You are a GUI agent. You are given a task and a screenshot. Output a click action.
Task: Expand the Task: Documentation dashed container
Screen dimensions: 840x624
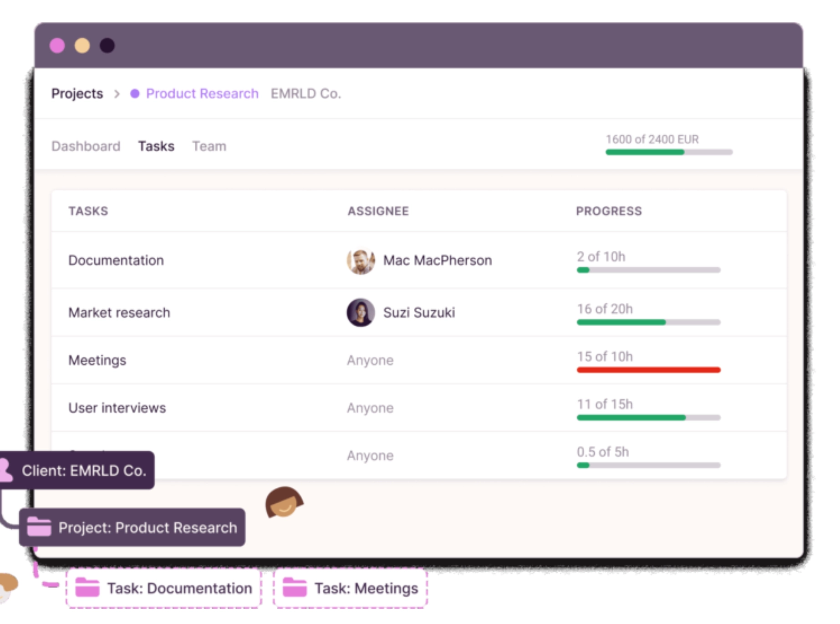[x=163, y=588]
